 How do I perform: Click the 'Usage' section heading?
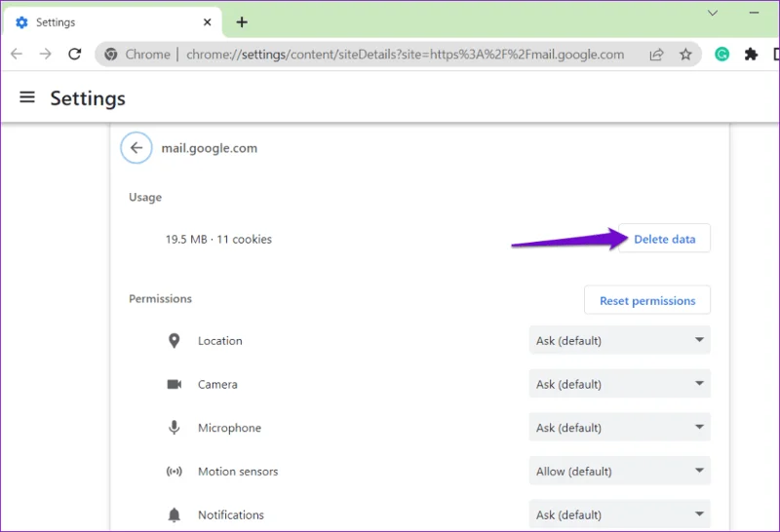(144, 198)
